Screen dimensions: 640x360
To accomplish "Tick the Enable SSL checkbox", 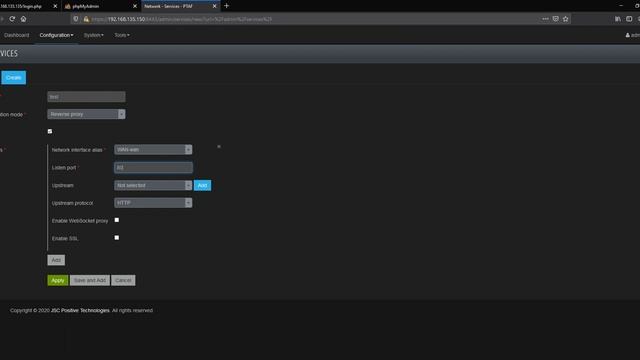I will point(117,238).
